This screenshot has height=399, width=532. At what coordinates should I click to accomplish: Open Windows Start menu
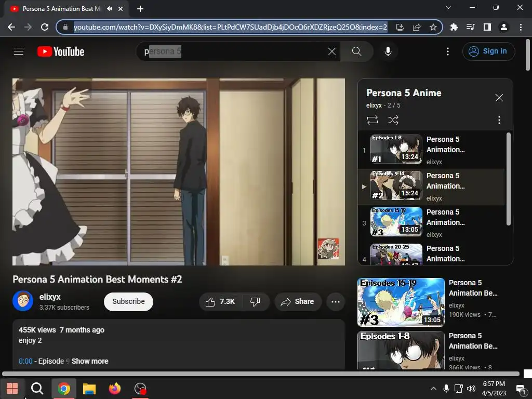[12, 389]
